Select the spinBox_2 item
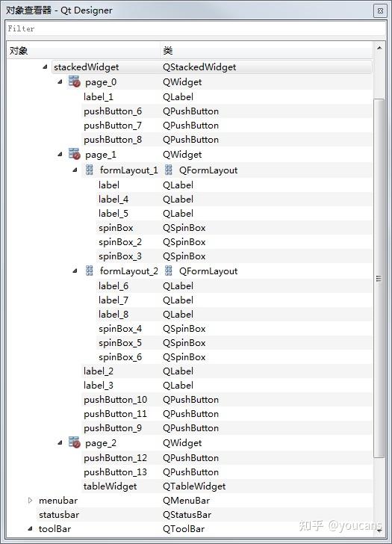 pos(120,242)
